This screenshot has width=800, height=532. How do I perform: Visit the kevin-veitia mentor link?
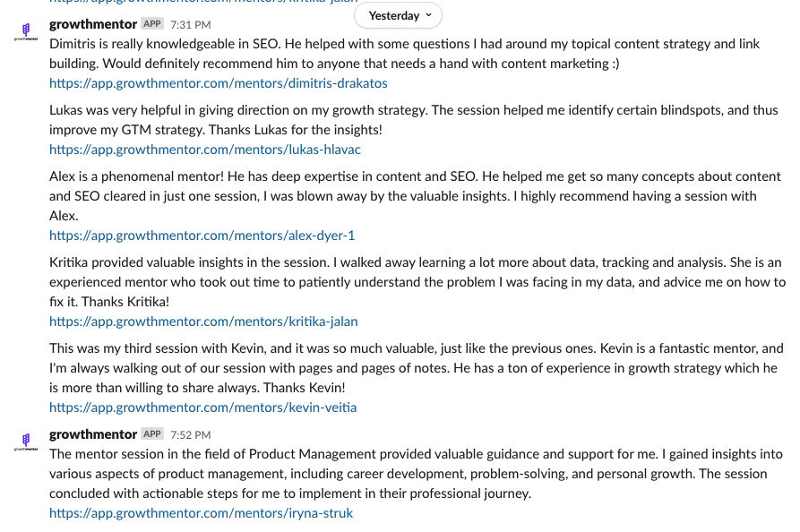pos(203,408)
